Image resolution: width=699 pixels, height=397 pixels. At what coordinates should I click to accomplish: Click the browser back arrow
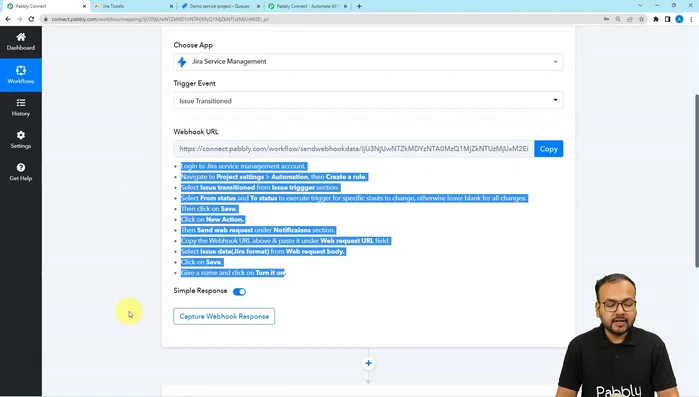8,19
